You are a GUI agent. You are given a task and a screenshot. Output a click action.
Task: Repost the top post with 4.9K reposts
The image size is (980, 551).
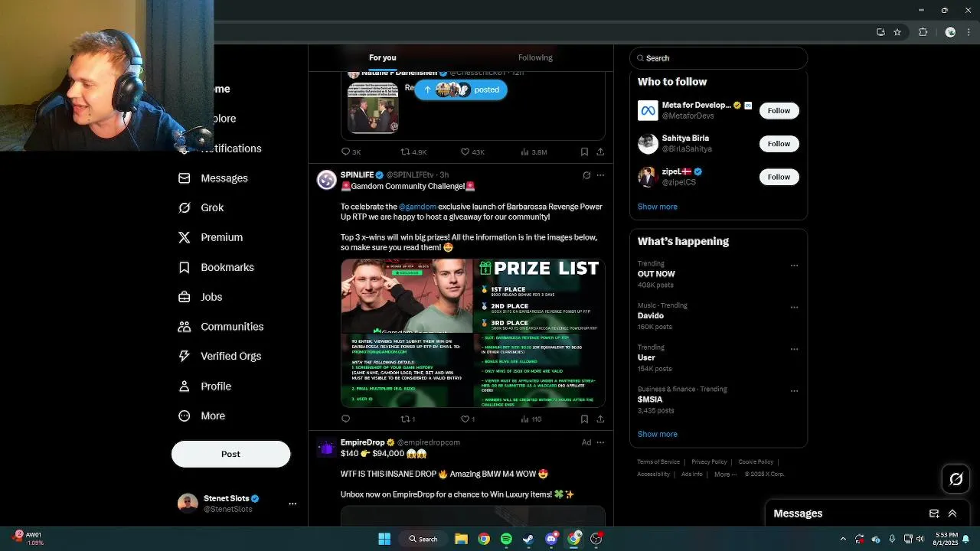[414, 152]
